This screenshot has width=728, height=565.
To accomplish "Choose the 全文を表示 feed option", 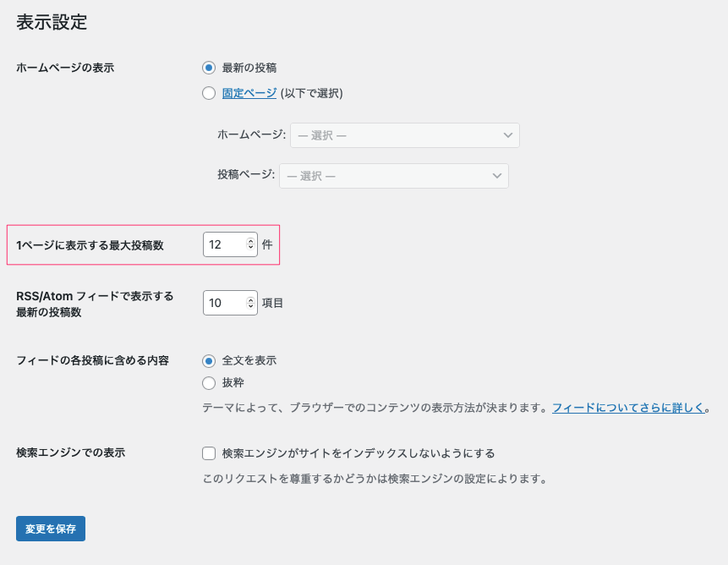I will pos(209,360).
